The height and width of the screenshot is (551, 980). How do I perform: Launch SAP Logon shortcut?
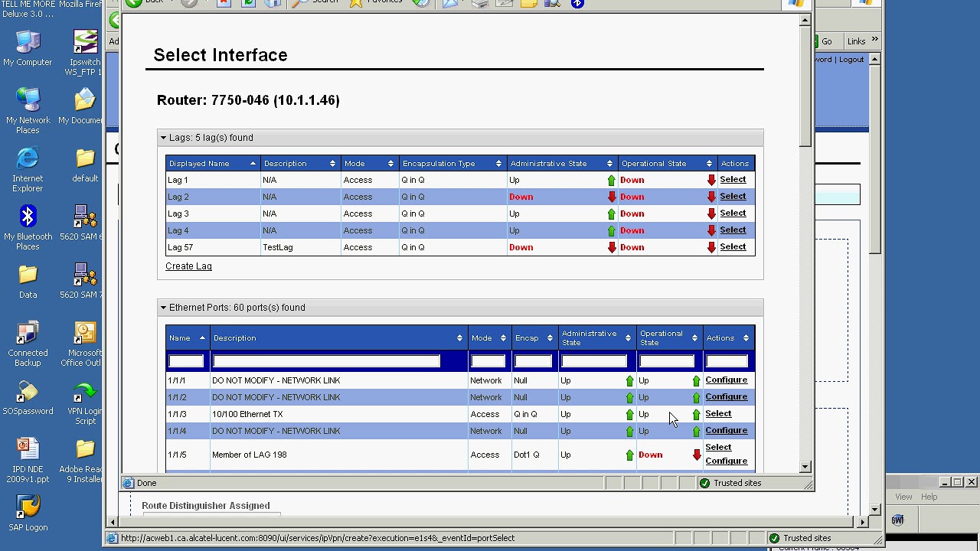click(x=28, y=513)
